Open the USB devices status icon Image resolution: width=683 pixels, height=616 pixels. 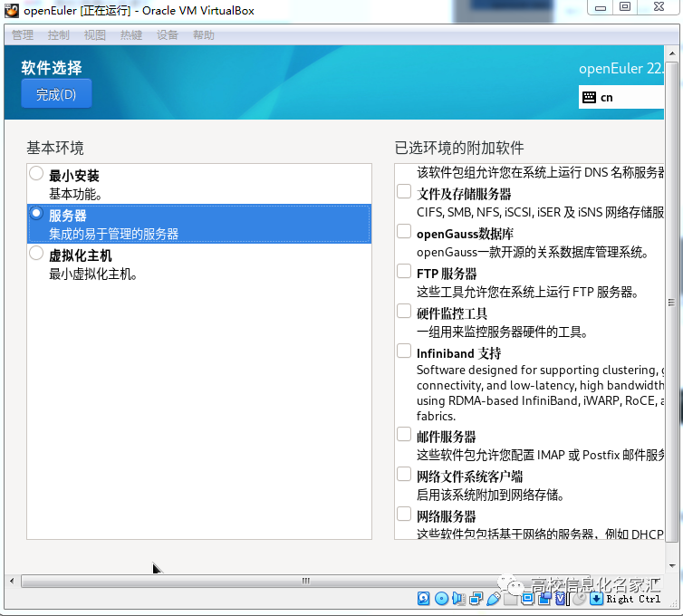(x=494, y=599)
